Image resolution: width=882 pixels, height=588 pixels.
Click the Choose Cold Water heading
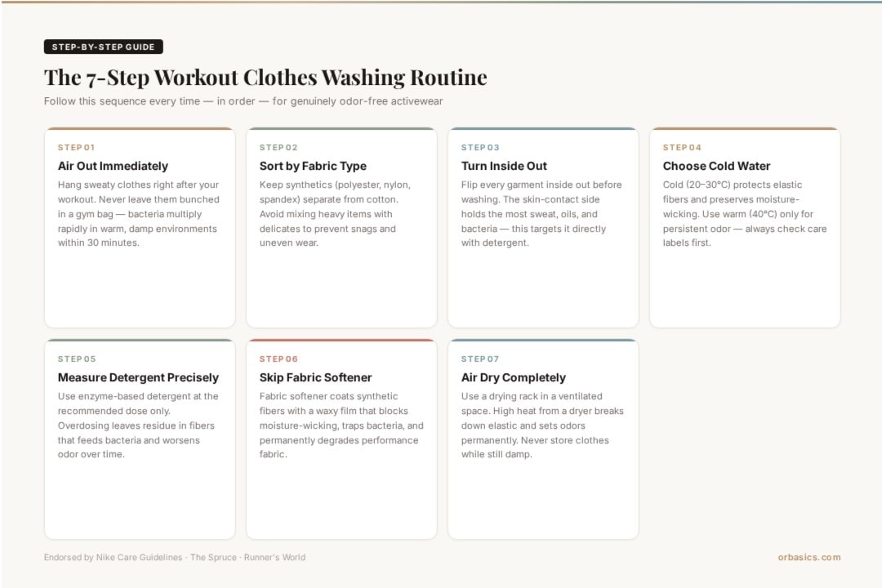716,166
